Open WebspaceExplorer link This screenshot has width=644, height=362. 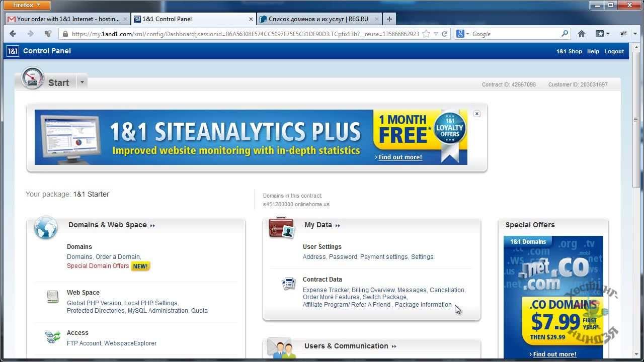click(x=130, y=343)
